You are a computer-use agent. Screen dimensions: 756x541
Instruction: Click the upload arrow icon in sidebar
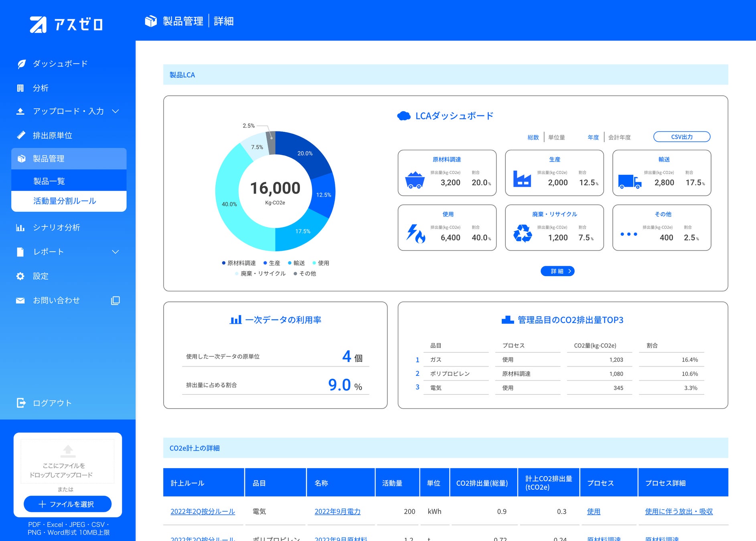tap(20, 111)
